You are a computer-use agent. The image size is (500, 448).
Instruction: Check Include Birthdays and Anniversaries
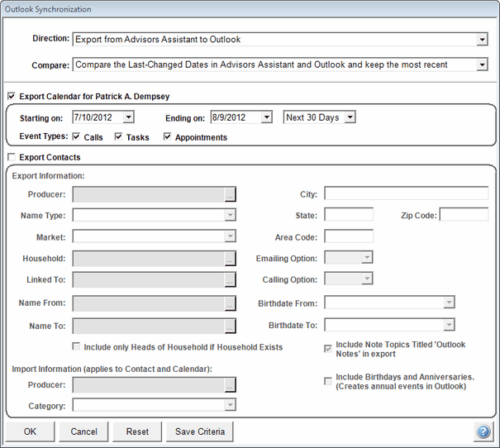click(x=328, y=381)
